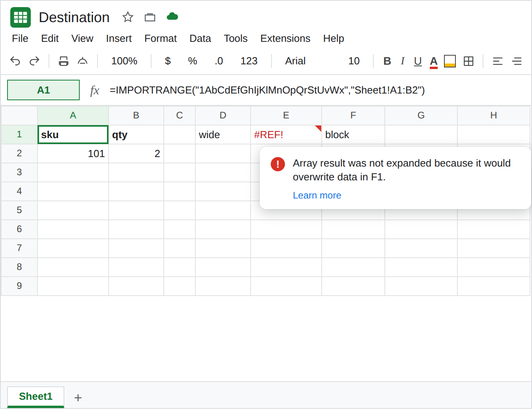Select row 1 header

[19, 135]
